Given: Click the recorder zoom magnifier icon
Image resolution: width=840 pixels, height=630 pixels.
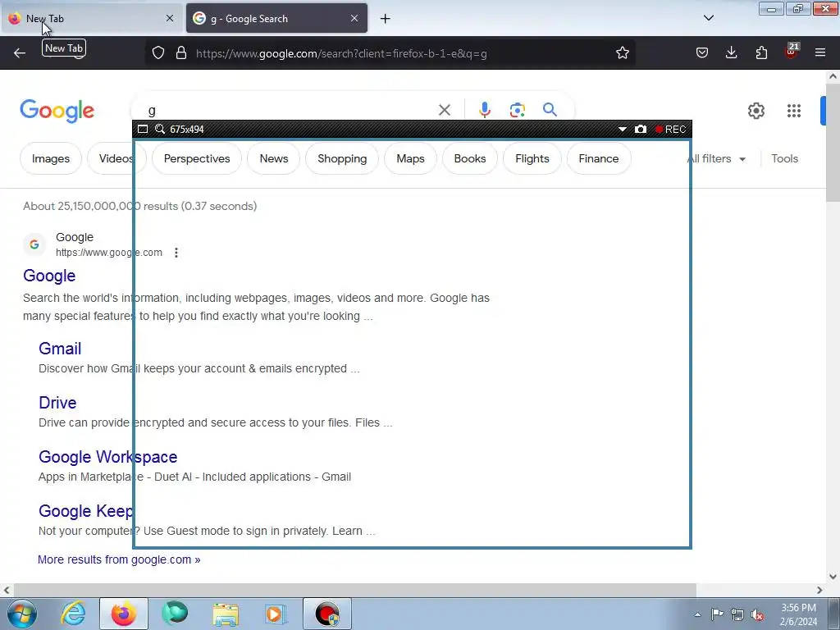Looking at the screenshot, I should (160, 129).
